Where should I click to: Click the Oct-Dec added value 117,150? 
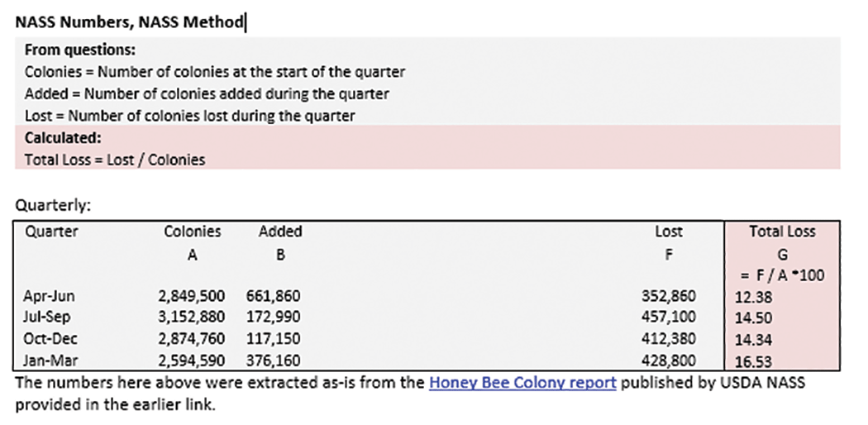click(274, 339)
